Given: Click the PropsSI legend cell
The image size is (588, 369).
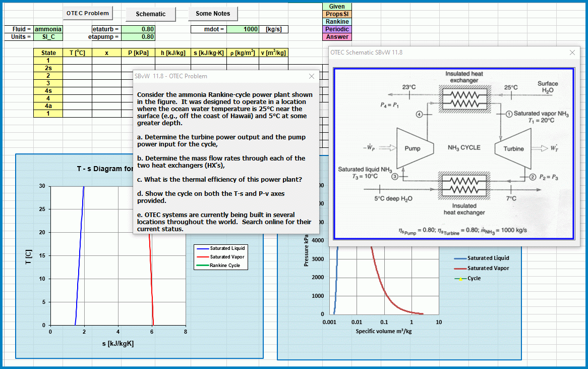Looking at the screenshot, I should click(x=337, y=14).
